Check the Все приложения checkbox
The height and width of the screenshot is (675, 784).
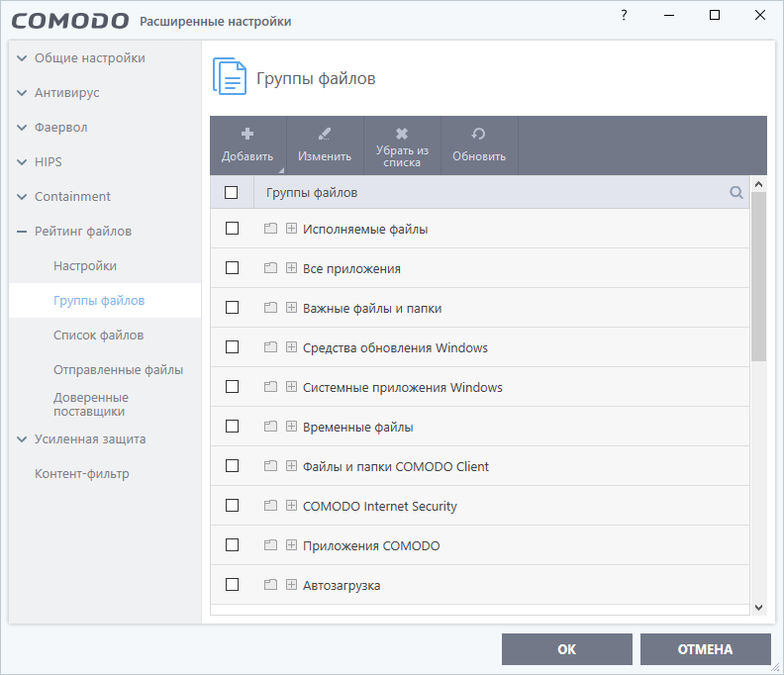click(232, 268)
